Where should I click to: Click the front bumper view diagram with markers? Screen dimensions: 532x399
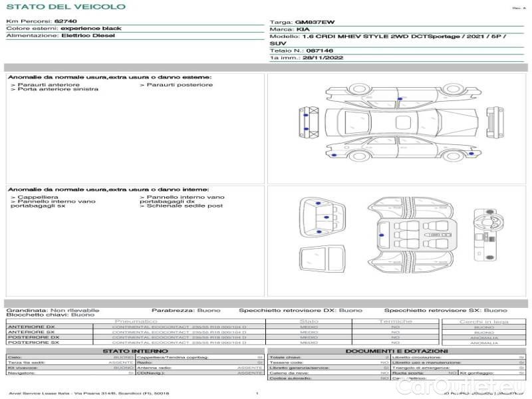(311, 121)
